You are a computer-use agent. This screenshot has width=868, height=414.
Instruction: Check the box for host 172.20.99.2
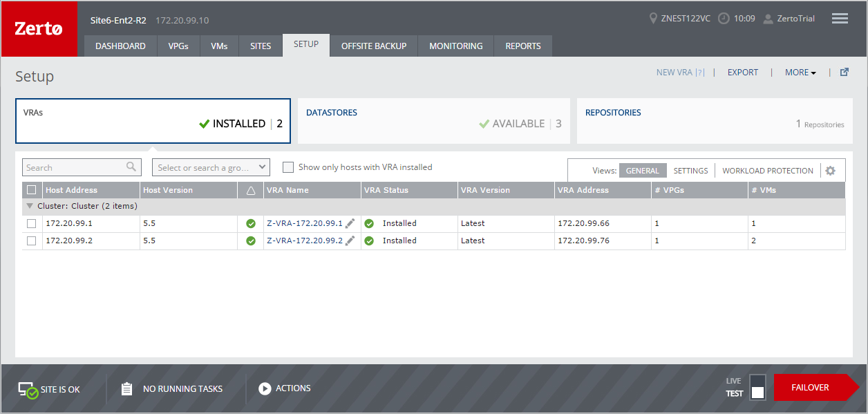pyautogui.click(x=31, y=241)
